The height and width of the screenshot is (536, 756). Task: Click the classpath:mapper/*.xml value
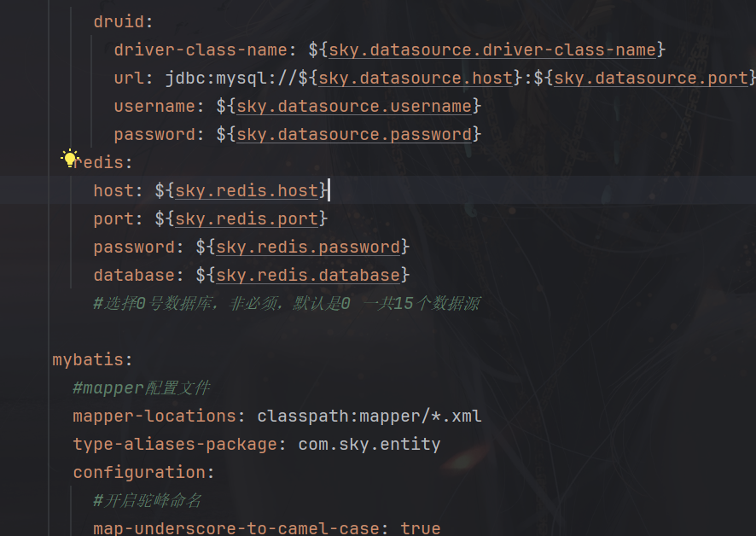[369, 417]
